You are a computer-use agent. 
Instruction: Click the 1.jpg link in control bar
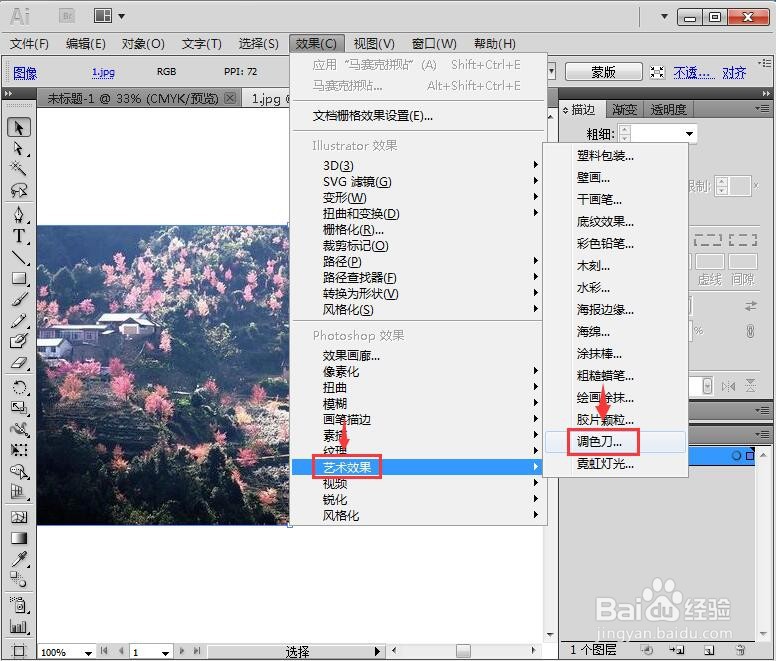(x=103, y=72)
